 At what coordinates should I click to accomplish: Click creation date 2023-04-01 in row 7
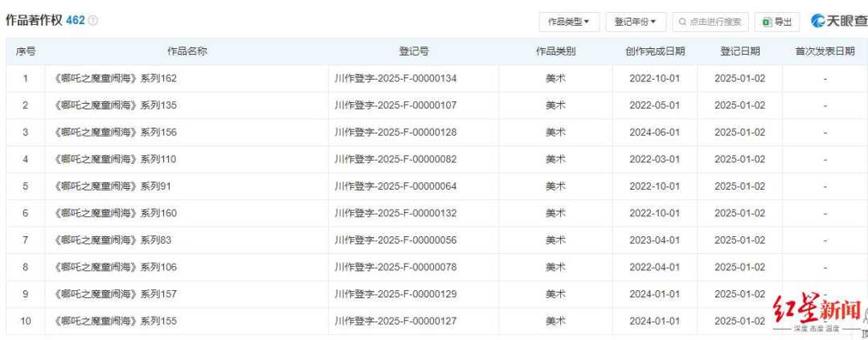655,240
